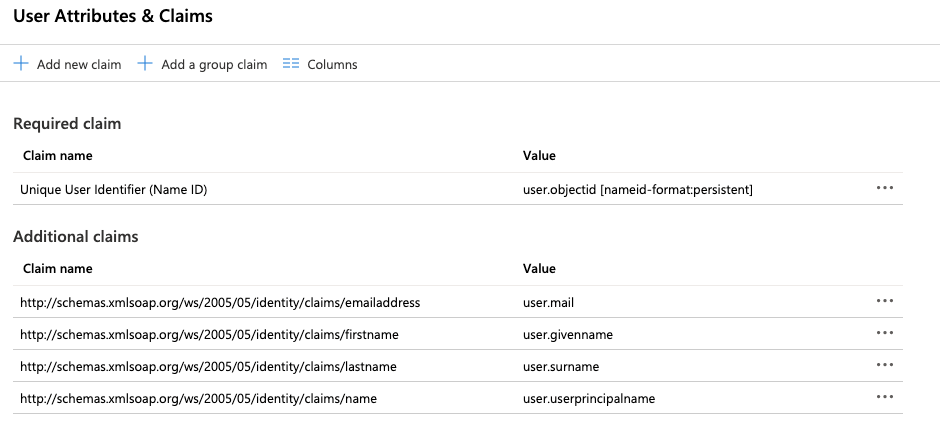This screenshot has width=940, height=429.
Task: Select the identity/claims/lastname claim name
Action: coord(208,366)
